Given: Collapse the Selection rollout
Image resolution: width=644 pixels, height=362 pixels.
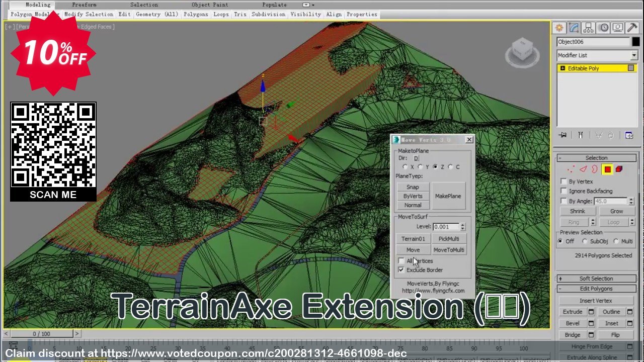Looking at the screenshot, I should [x=596, y=158].
